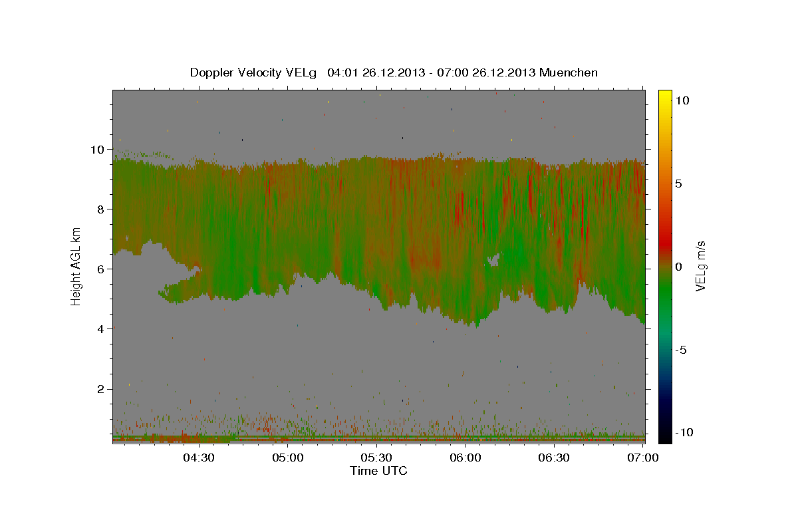This screenshot has width=798, height=532.
Task: Click the 'VELg m/s' colorbar label
Action: click(700, 266)
